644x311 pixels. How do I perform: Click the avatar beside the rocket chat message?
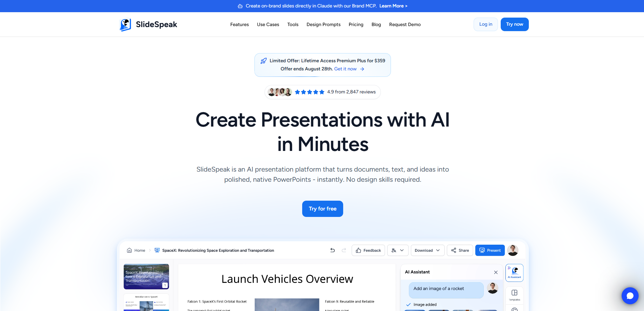point(493,288)
